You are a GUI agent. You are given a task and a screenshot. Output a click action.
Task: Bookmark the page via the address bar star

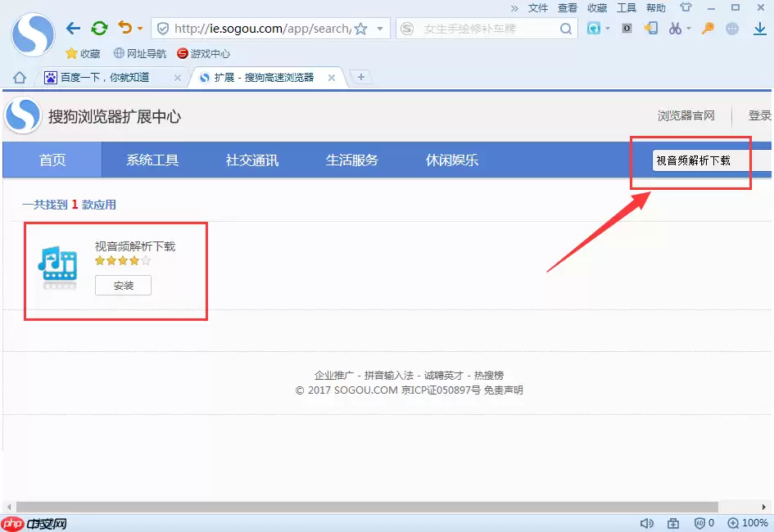point(359,27)
